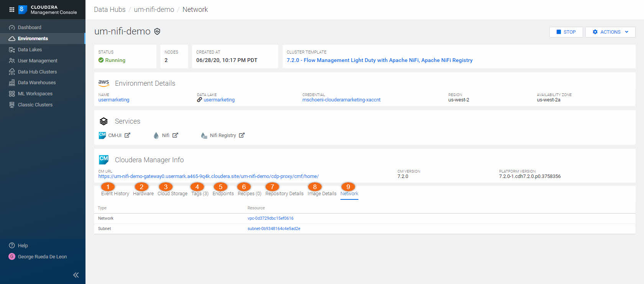Switch to Event History tab
The width and height of the screenshot is (644, 284).
click(x=115, y=194)
